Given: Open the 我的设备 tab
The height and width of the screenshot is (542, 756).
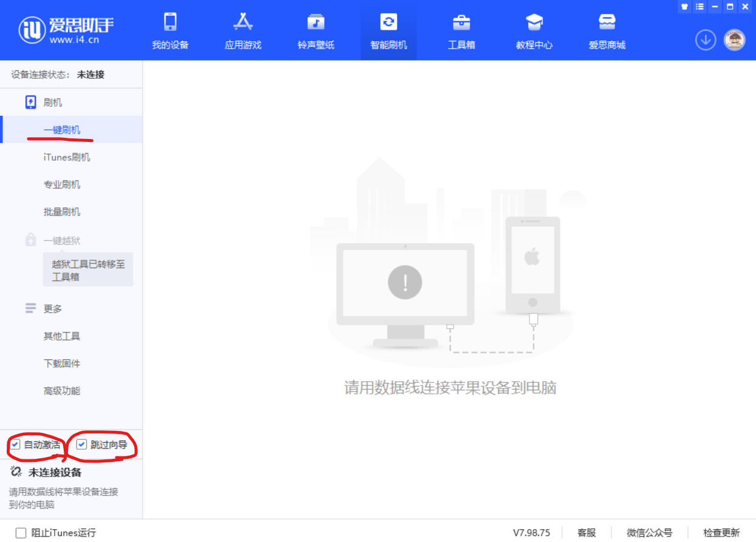Looking at the screenshot, I should coord(170,30).
